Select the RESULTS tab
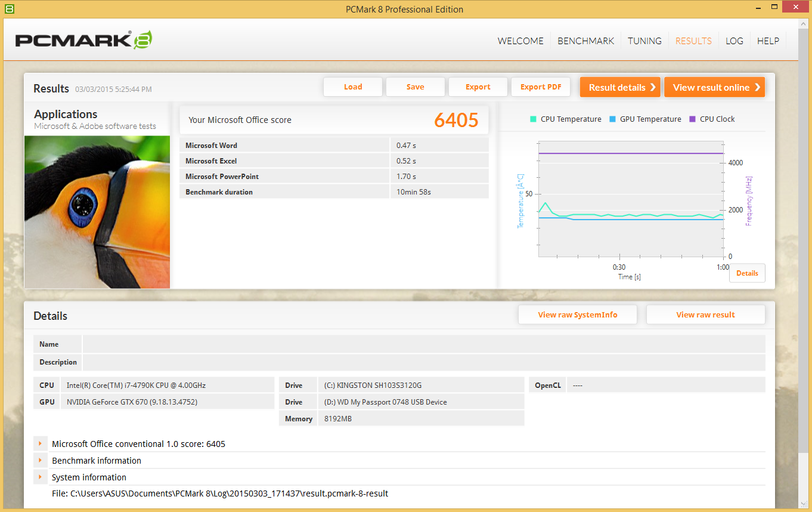The image size is (812, 512). [693, 41]
